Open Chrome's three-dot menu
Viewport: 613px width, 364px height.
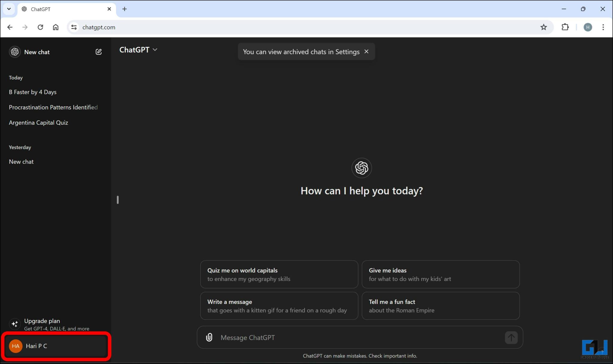coord(603,27)
